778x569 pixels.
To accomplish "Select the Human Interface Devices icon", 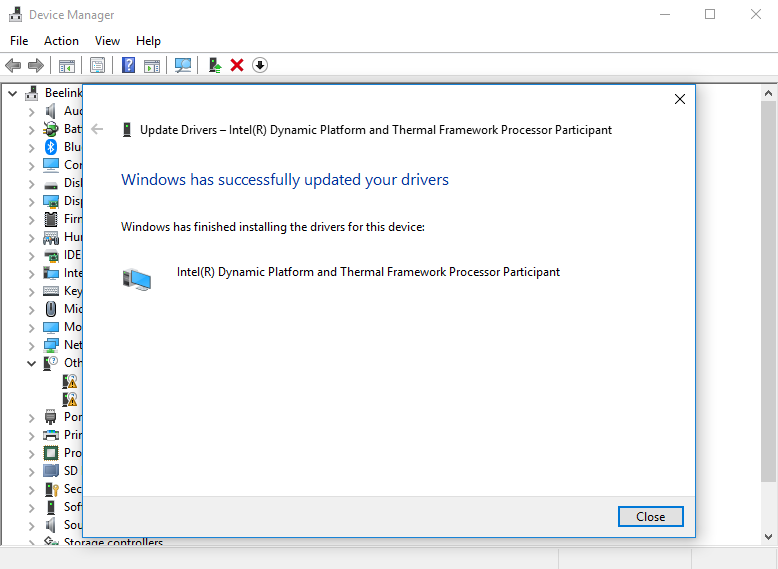I will (51, 237).
